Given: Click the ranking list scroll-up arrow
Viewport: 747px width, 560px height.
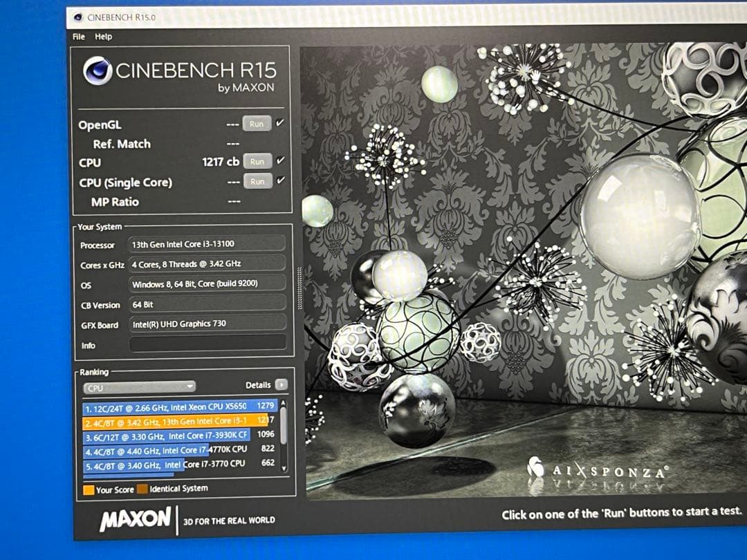Looking at the screenshot, I should pyautogui.click(x=283, y=403).
